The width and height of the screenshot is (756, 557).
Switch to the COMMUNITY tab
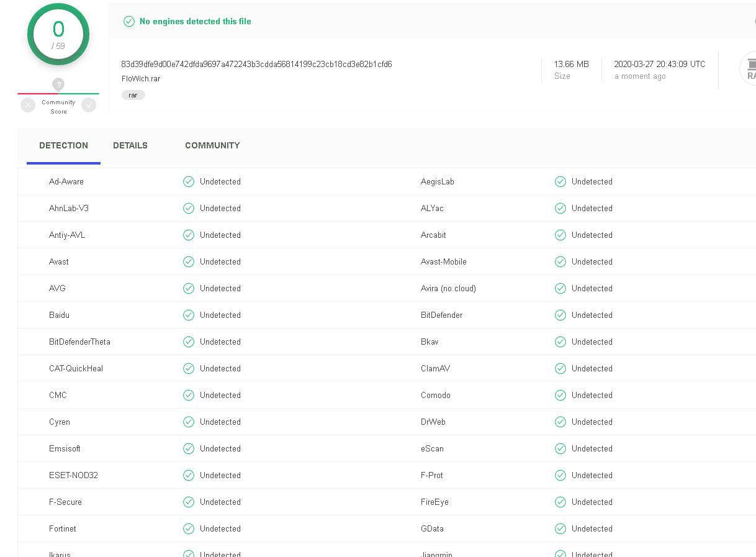coord(212,145)
